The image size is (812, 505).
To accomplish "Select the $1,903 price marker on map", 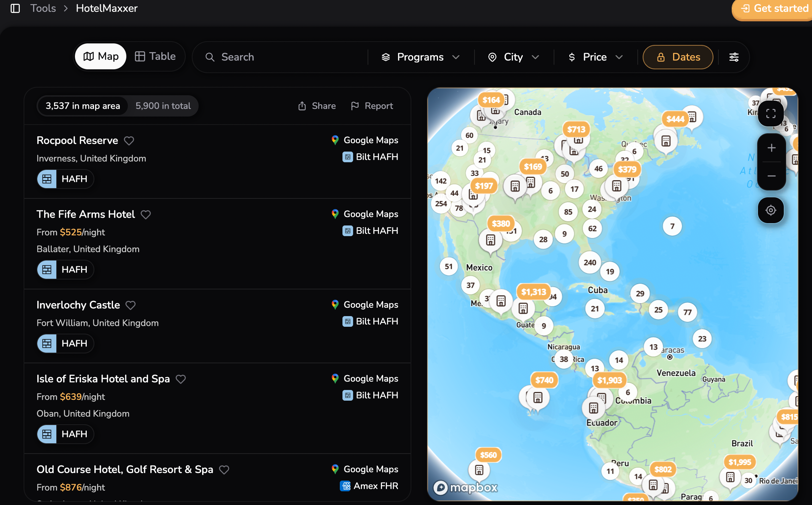I will point(610,380).
